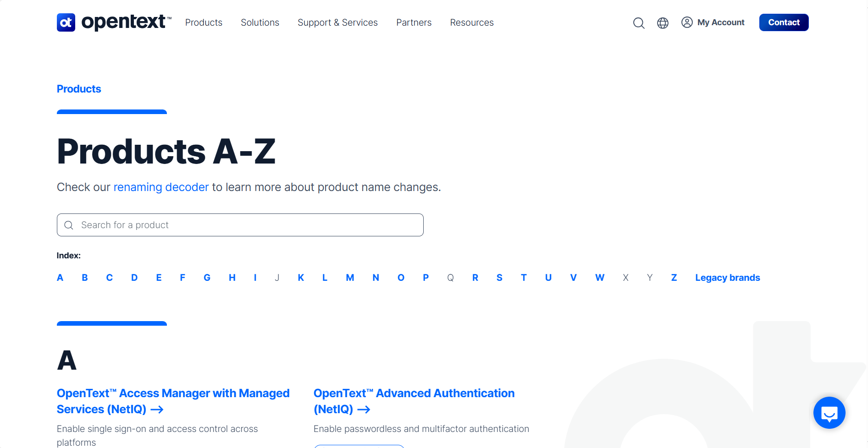Click the My Account user icon
Image resolution: width=868 pixels, height=448 pixels.
[x=687, y=22]
